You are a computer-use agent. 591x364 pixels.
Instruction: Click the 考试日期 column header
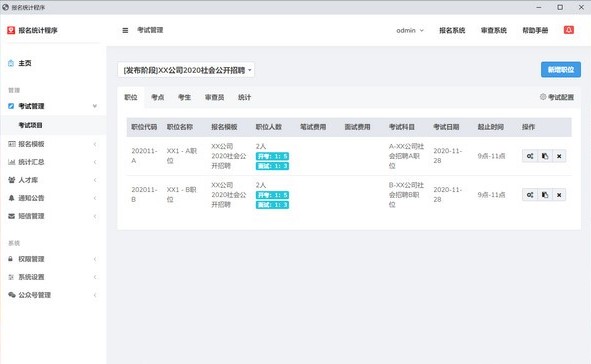[446, 127]
